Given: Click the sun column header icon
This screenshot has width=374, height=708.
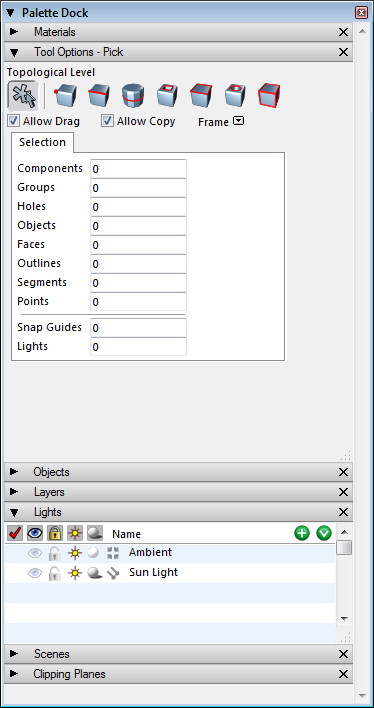Looking at the screenshot, I should (x=75, y=533).
